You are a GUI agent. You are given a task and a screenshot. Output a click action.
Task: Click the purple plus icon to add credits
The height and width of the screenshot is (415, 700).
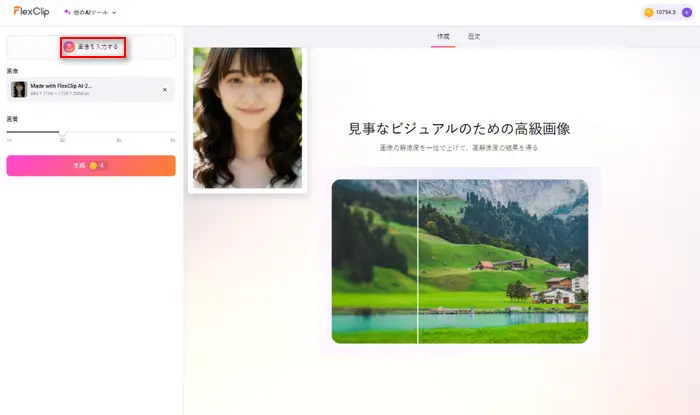click(x=687, y=12)
